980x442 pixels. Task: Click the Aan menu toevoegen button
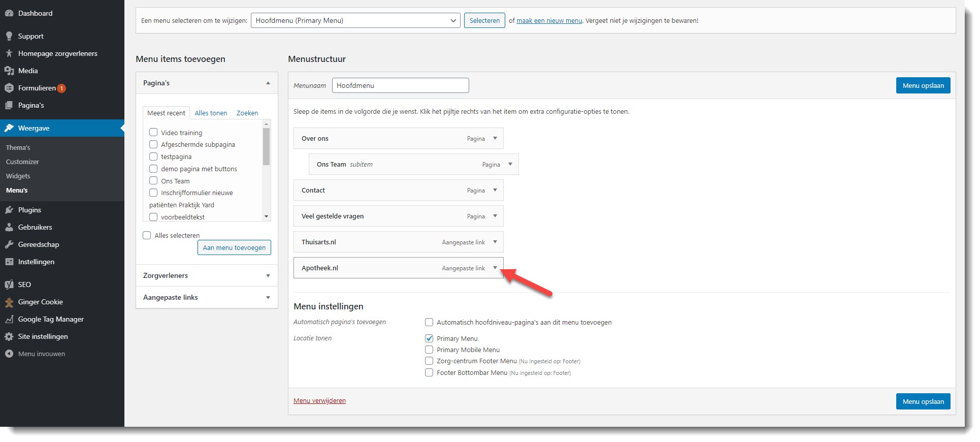tap(234, 247)
